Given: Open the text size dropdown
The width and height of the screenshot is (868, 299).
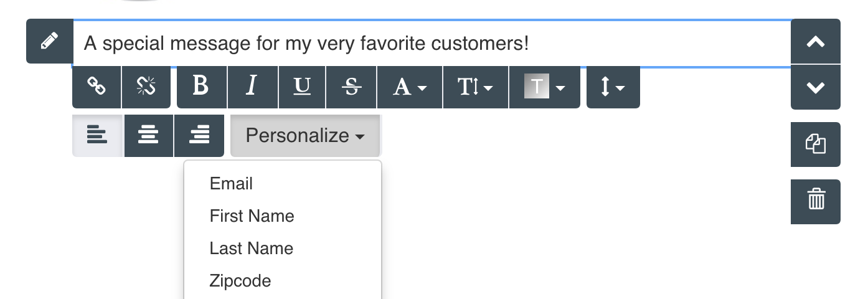Looking at the screenshot, I should tap(475, 87).
